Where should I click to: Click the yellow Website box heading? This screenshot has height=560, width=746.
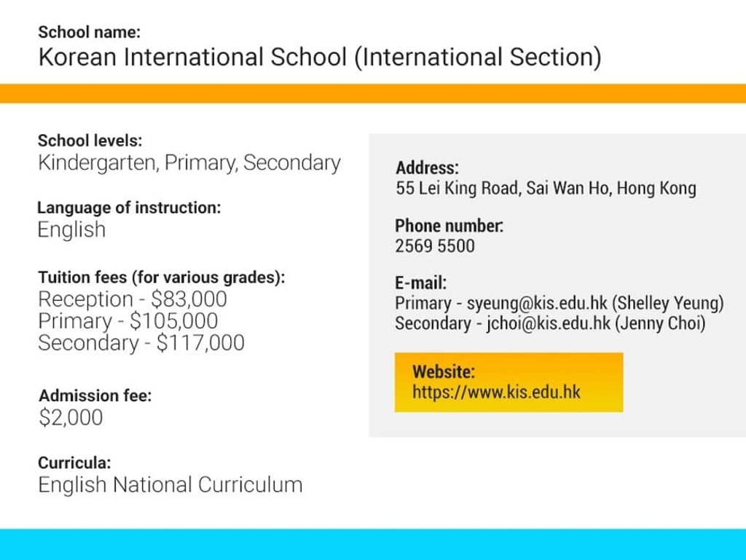(444, 371)
